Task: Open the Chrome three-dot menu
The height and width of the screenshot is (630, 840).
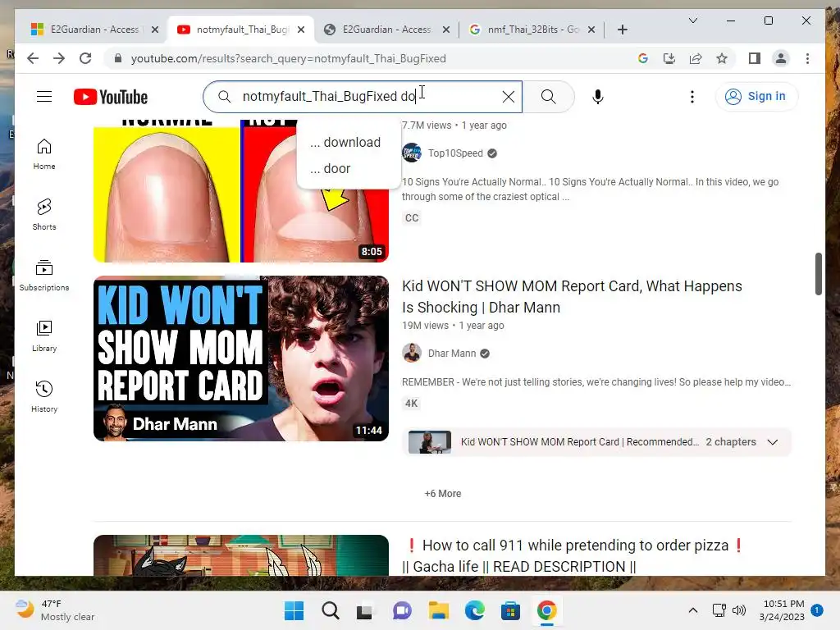Action: 807,58
